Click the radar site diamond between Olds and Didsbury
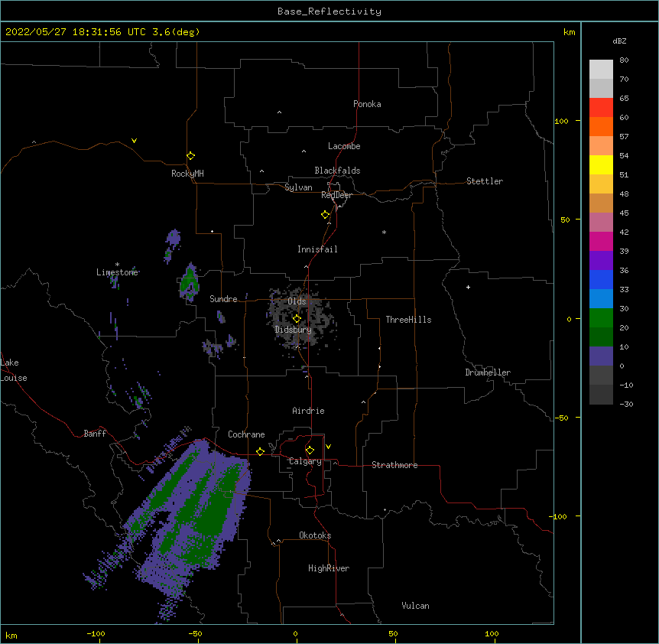The height and width of the screenshot is (644, 659). pos(297,318)
